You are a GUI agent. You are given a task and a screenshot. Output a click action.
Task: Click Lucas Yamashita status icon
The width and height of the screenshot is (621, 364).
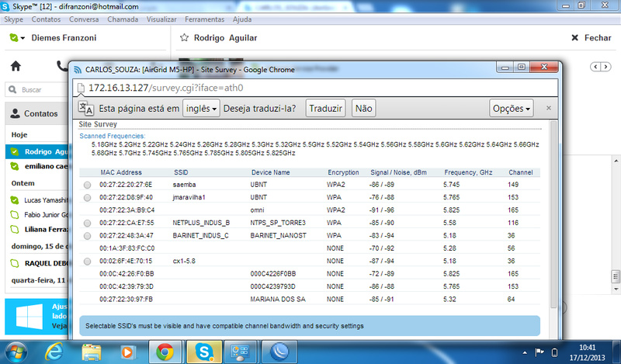15,200
